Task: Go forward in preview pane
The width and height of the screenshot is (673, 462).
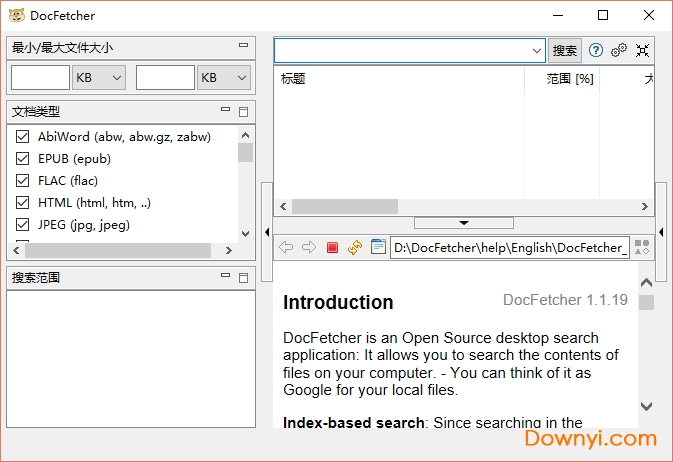Action: pos(309,247)
